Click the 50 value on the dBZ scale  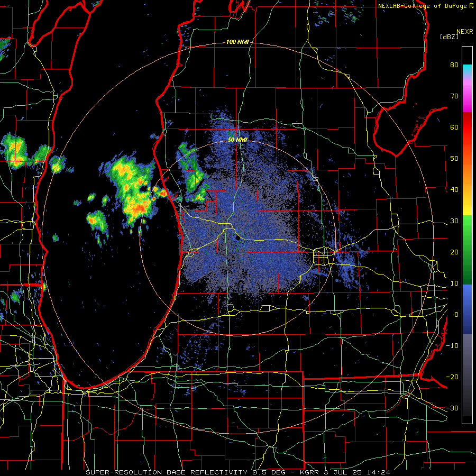pos(454,159)
